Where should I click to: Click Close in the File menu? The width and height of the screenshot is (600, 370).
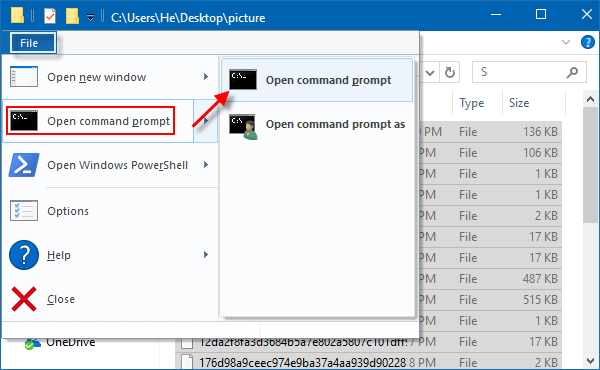[x=109, y=299]
